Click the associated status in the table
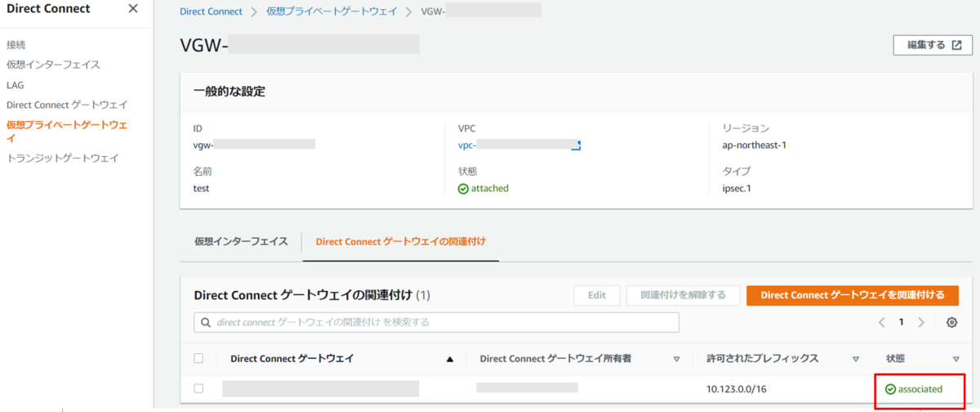The height and width of the screenshot is (412, 980). coord(914,389)
